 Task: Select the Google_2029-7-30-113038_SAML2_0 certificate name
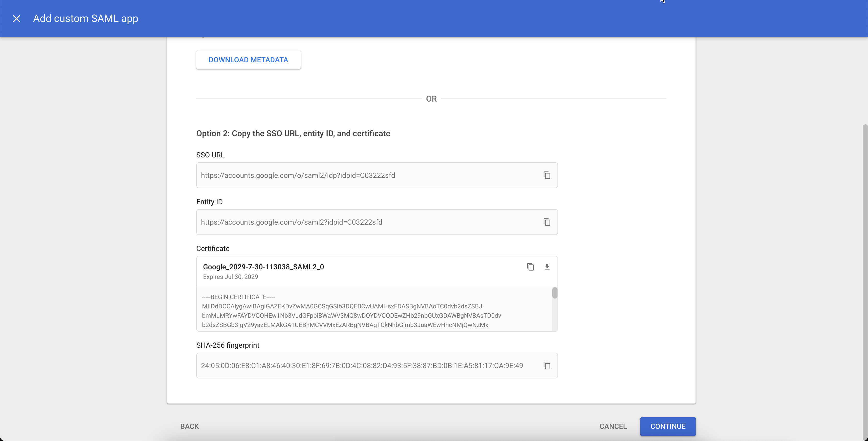tap(263, 267)
